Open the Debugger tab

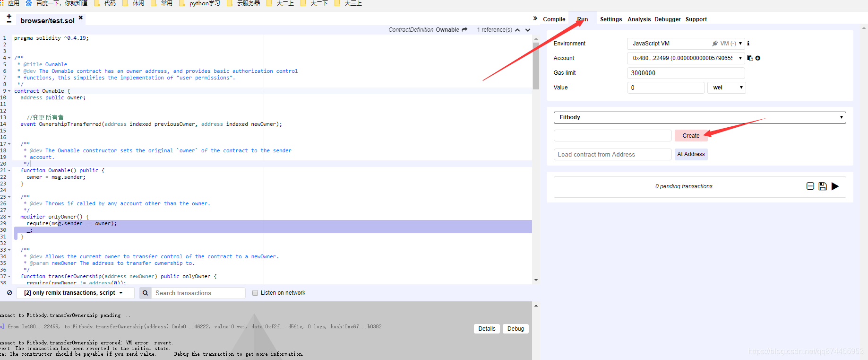668,19
